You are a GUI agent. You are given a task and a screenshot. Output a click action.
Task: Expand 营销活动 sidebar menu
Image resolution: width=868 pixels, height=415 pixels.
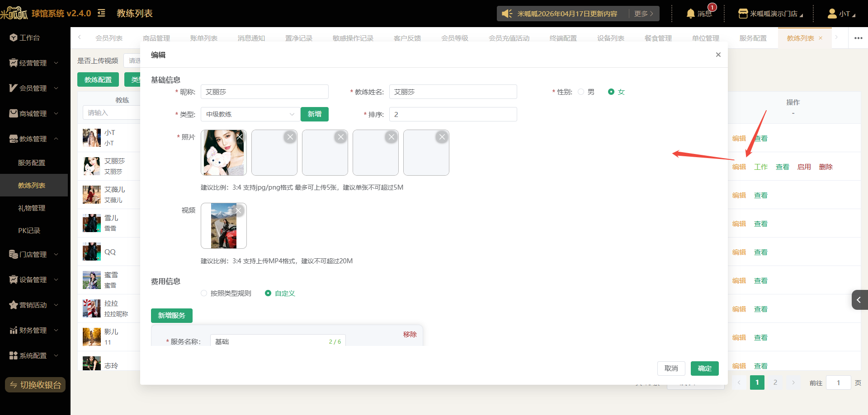34,305
